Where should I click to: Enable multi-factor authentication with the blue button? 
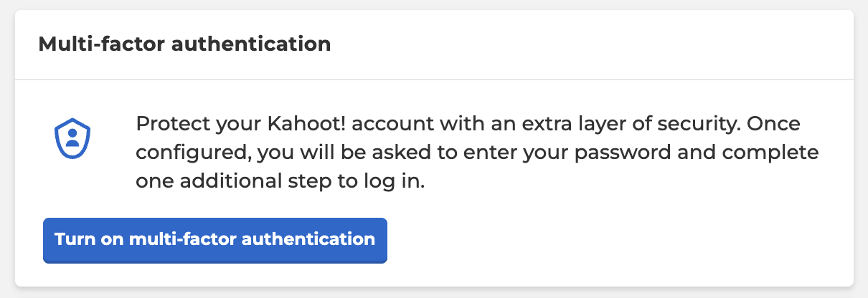[215, 240]
